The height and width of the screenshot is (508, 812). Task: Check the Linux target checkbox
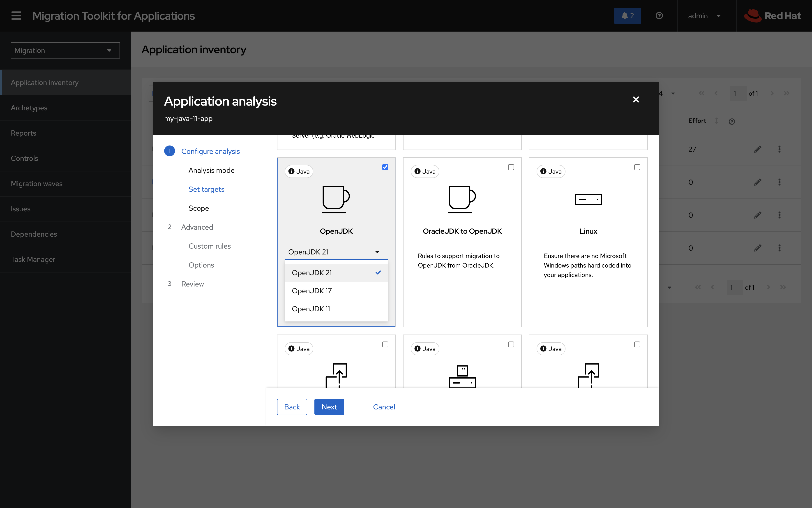tap(637, 167)
